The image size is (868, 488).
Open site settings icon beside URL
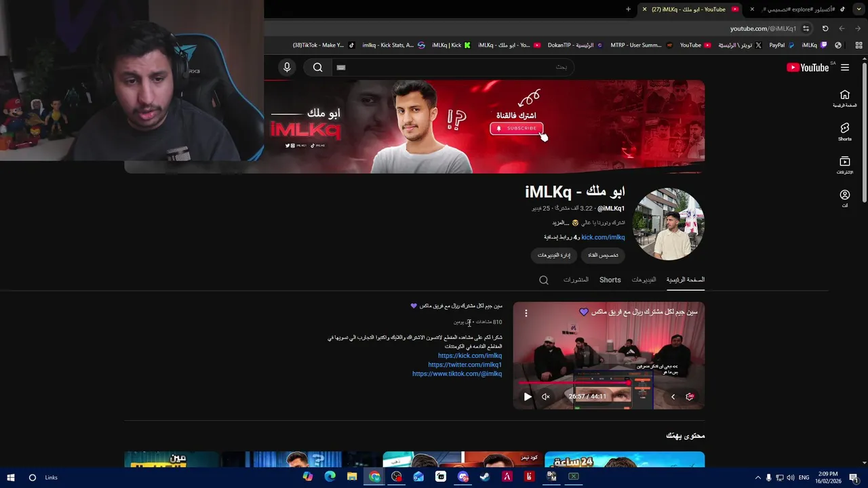click(806, 28)
